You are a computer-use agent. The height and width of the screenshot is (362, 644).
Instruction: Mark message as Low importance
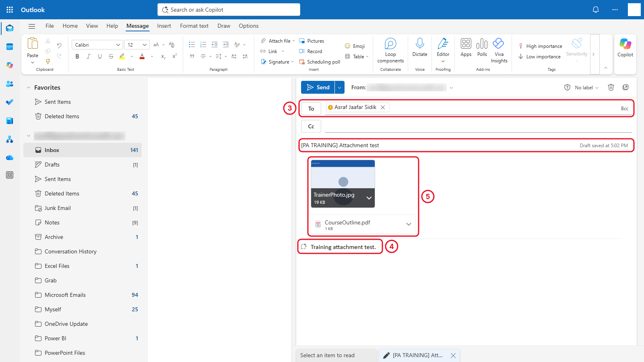[539, 57]
